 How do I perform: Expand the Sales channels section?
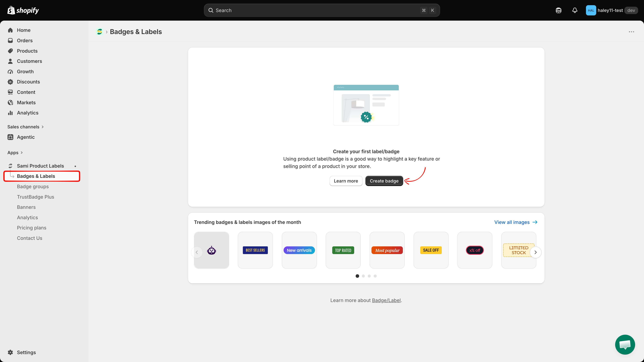coord(25,127)
